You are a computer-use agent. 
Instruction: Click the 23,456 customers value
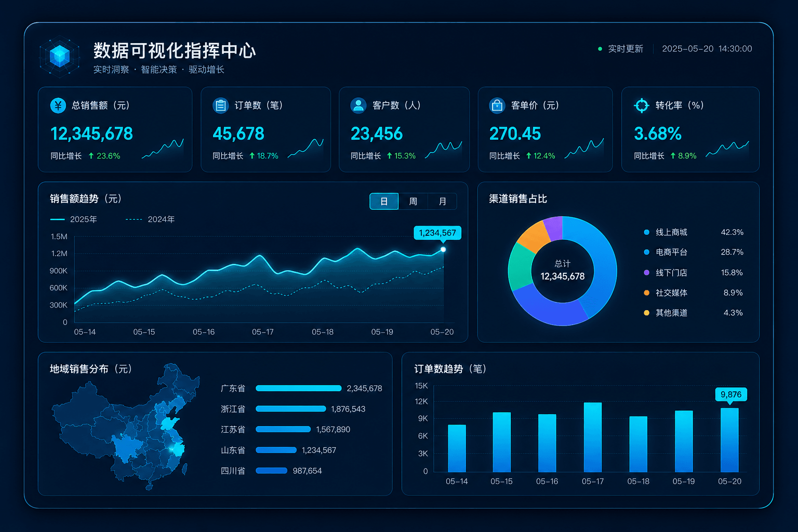pyautogui.click(x=377, y=134)
